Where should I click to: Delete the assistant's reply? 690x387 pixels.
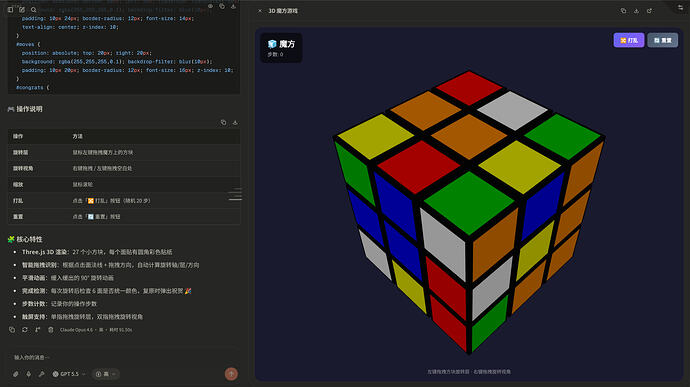coord(51,329)
